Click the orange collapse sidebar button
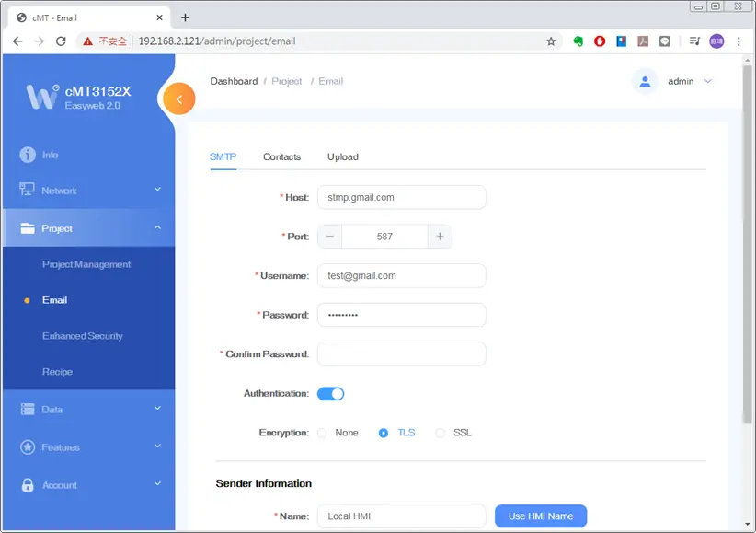 (x=178, y=99)
